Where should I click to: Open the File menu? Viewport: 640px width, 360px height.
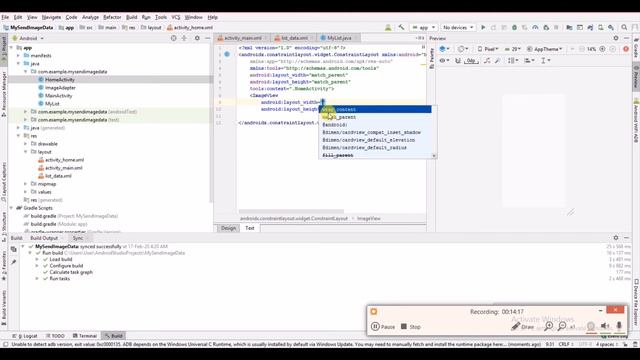point(5,17)
